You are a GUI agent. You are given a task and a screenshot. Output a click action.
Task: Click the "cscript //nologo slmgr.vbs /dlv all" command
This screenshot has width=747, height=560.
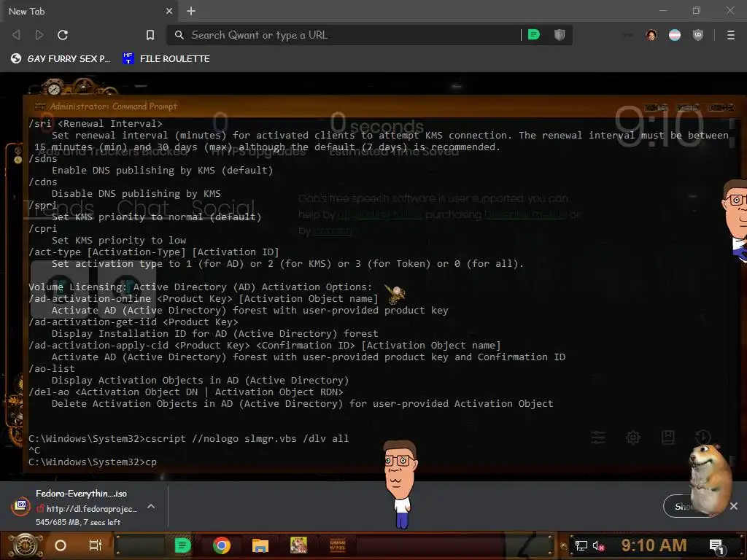[x=247, y=438]
